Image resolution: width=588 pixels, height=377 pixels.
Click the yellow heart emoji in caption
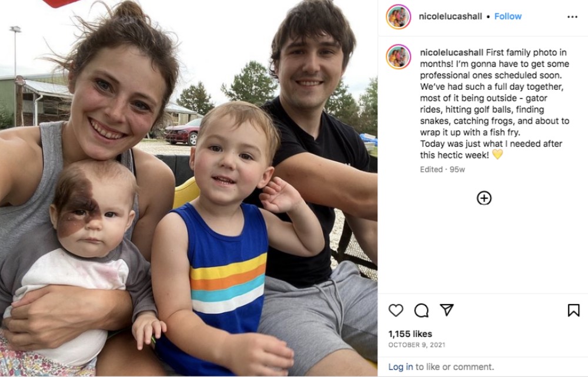[x=497, y=154]
